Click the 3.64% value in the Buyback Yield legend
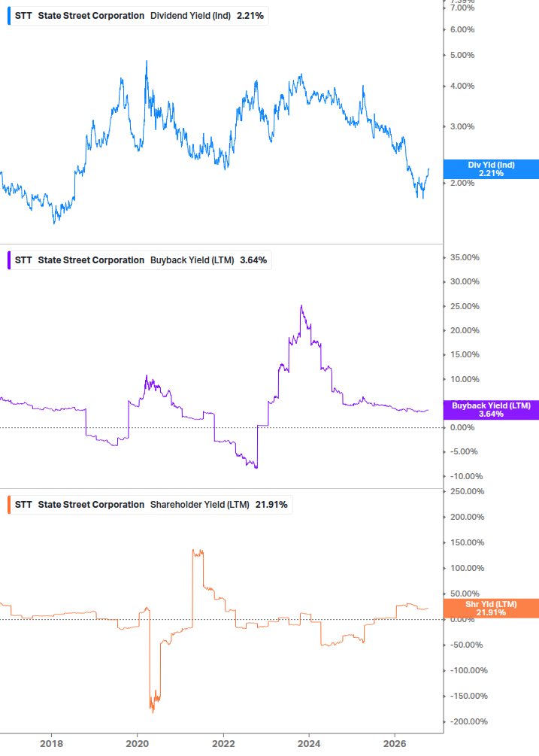This screenshot has width=539, height=756. coord(253,260)
